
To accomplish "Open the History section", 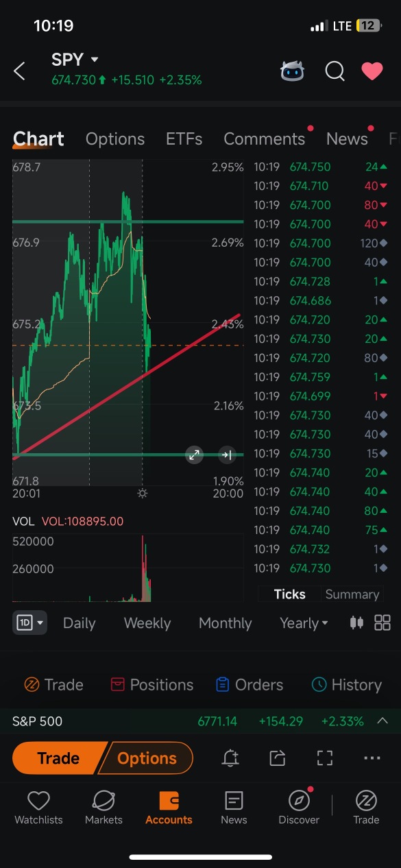I will (x=347, y=684).
